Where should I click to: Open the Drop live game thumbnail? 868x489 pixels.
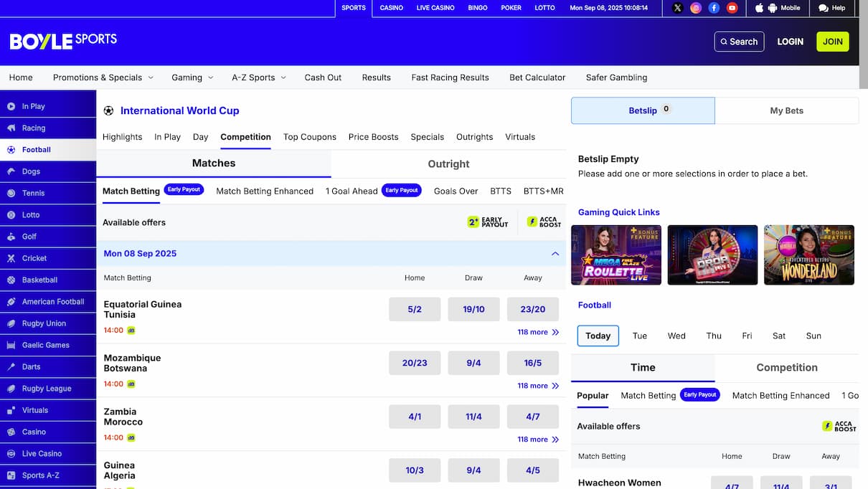(x=712, y=255)
